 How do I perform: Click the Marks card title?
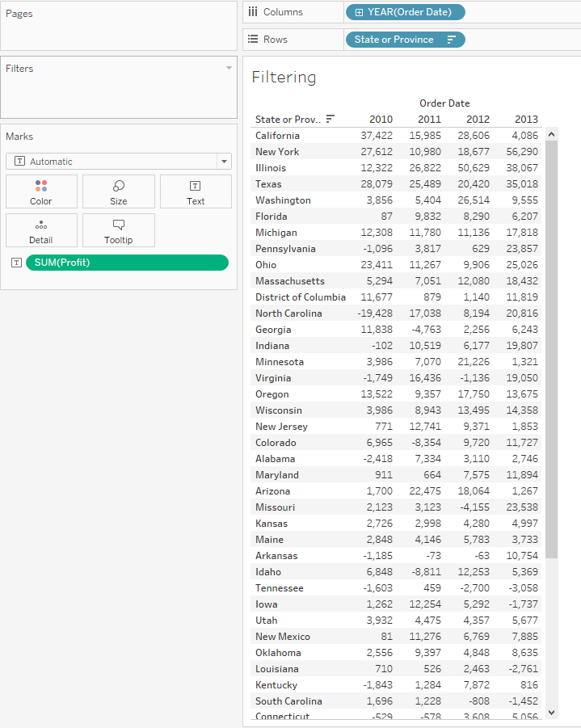click(19, 137)
